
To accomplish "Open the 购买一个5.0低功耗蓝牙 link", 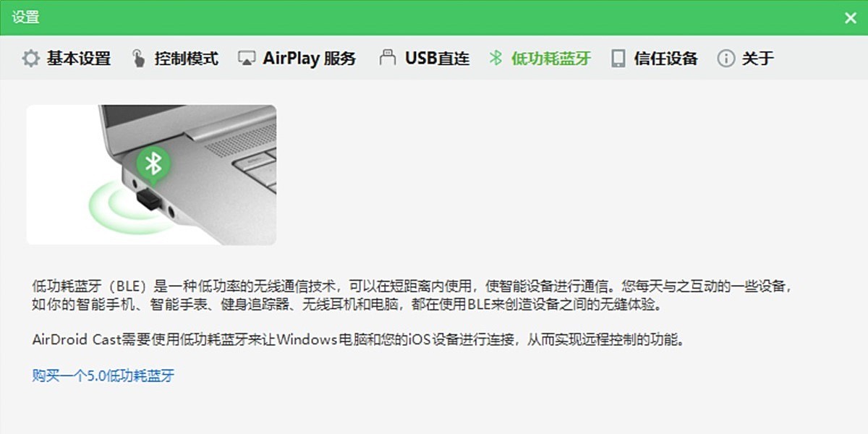I will coord(103,375).
